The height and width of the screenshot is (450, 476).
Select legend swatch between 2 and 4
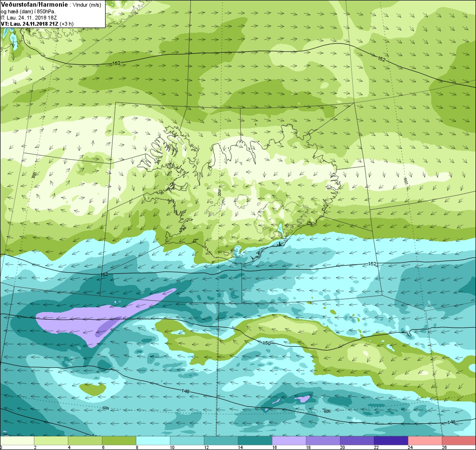pos(51,440)
